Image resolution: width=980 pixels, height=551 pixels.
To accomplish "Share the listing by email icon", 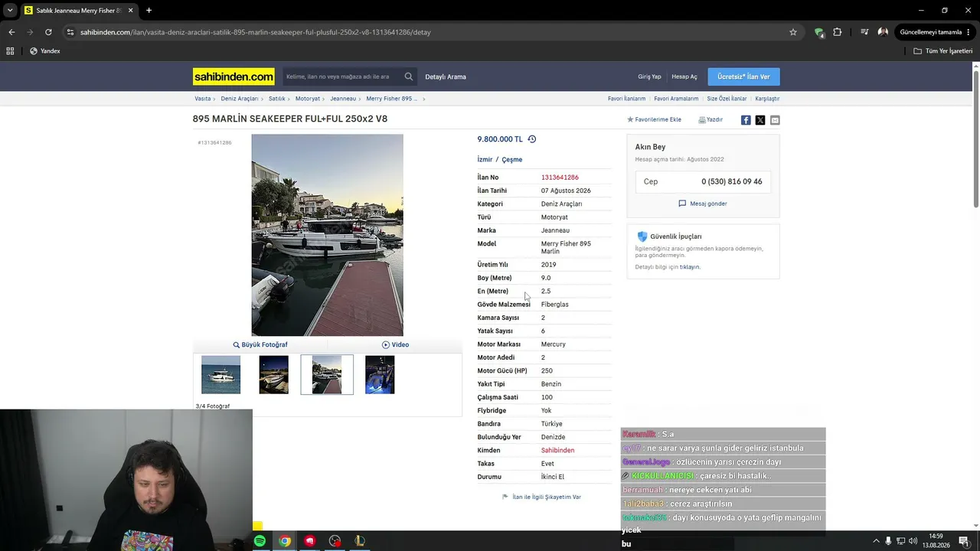I will pyautogui.click(x=775, y=120).
